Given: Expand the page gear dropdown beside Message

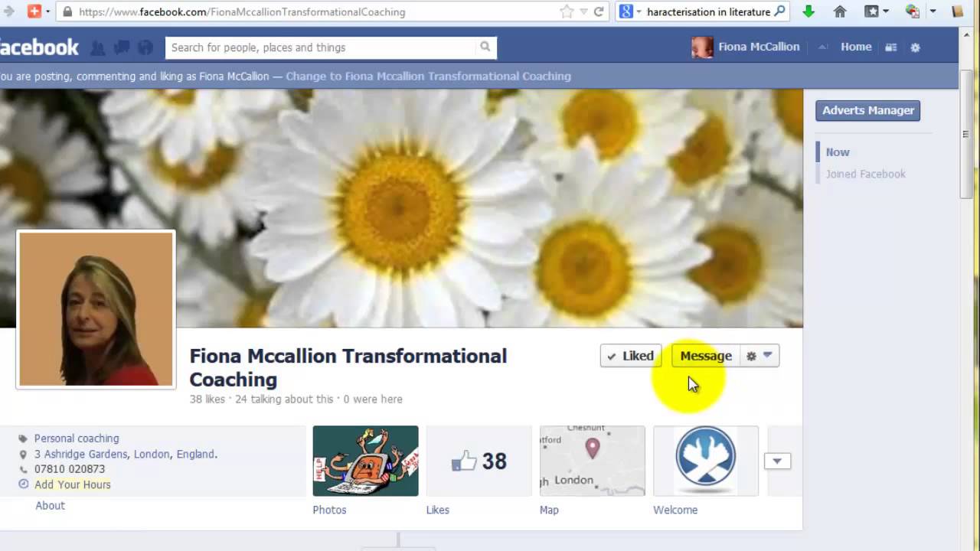Looking at the screenshot, I should [759, 356].
